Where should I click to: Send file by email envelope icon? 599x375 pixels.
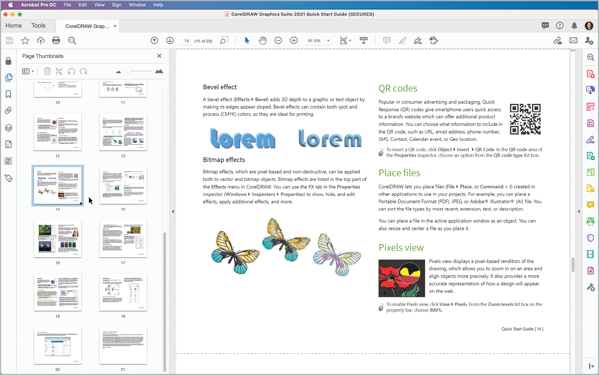pyautogui.click(x=573, y=40)
